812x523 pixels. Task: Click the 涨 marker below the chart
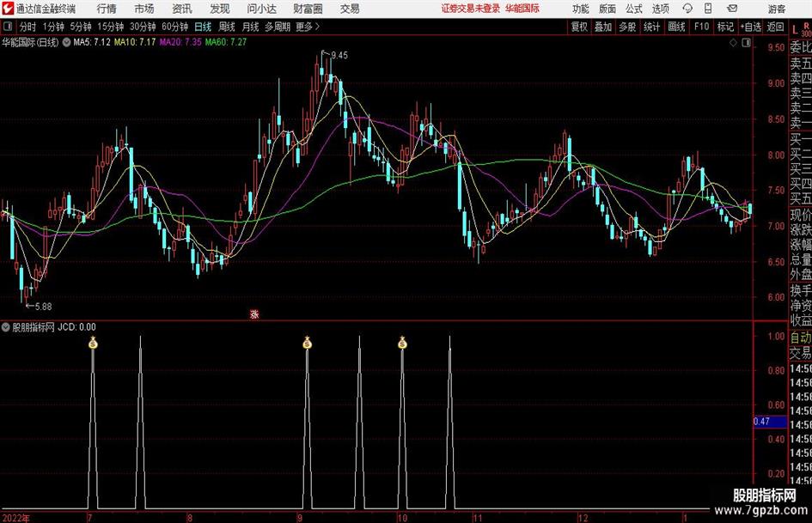point(254,314)
